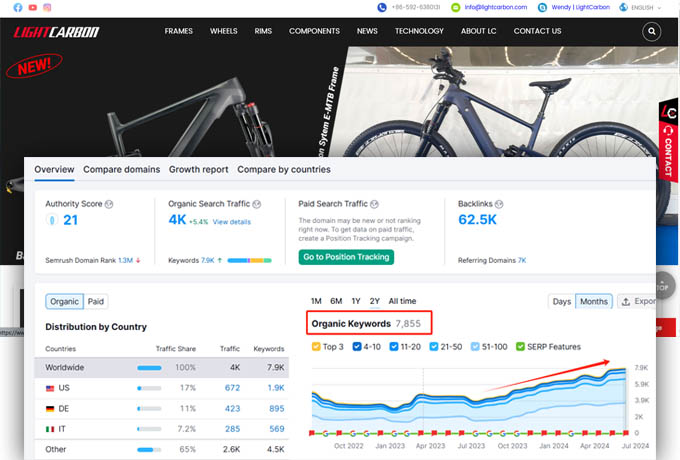Screen dimensions: 680x460
Task: Select the Days view toggle
Action: coord(562,302)
